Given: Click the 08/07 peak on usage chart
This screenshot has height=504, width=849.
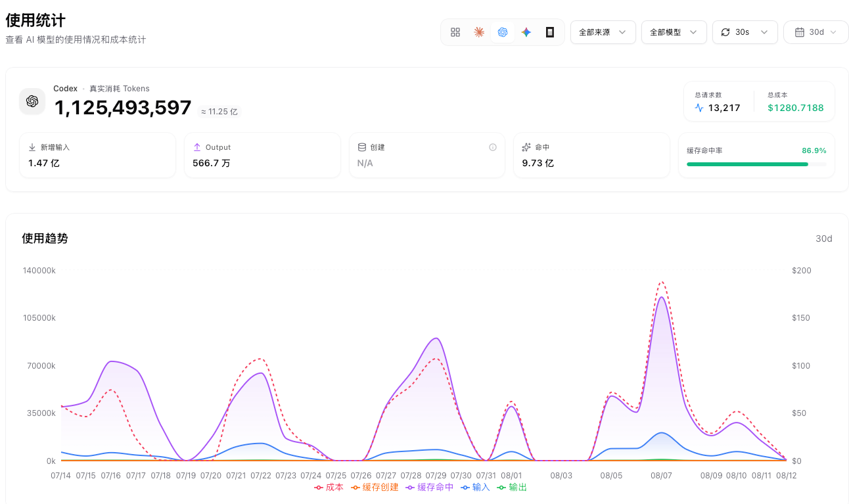Looking at the screenshot, I should (x=661, y=297).
